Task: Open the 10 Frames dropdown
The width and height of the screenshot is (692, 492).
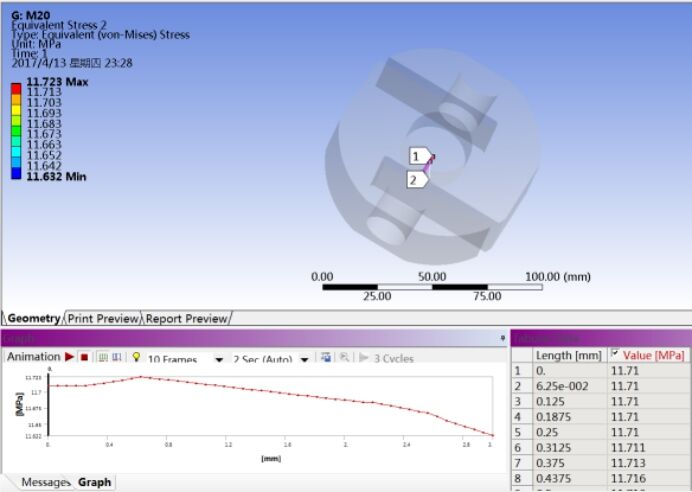Action: click(218, 359)
